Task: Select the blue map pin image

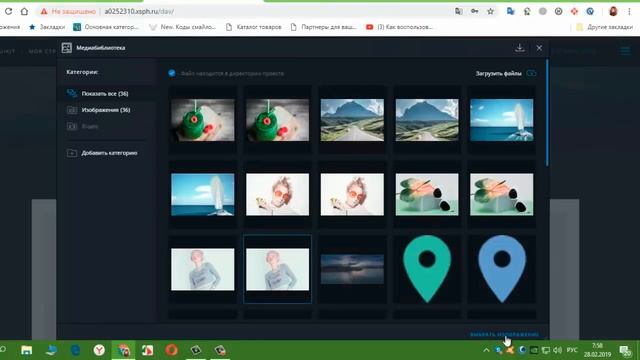Action: point(502,269)
